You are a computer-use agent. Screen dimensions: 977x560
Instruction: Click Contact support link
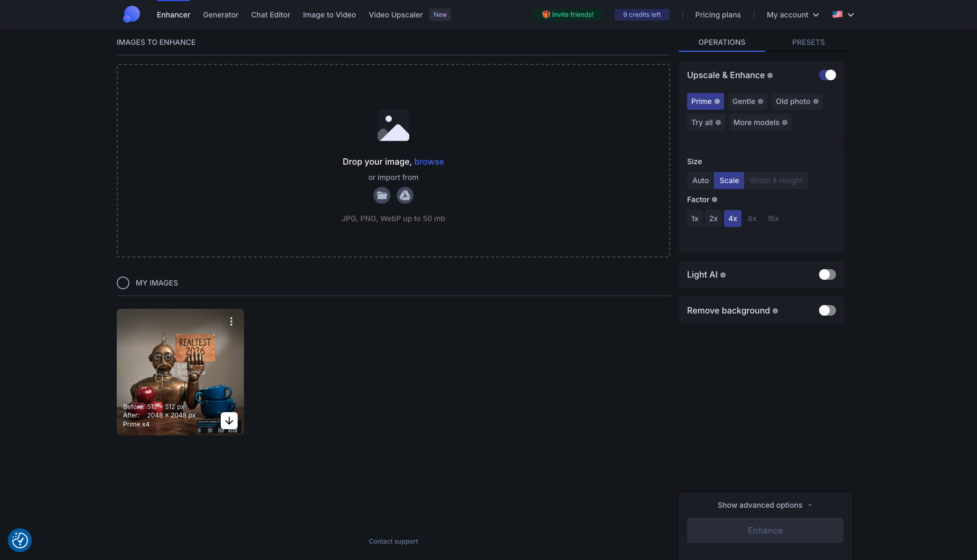click(x=393, y=542)
